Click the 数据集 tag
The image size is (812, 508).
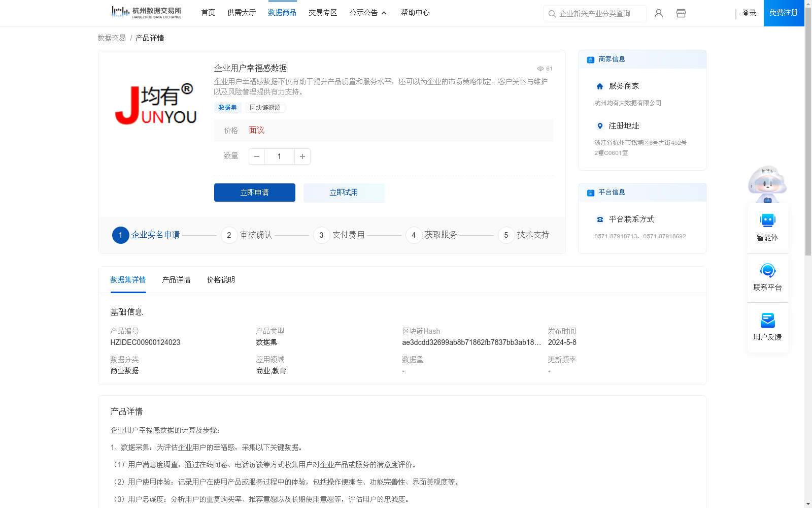227,108
